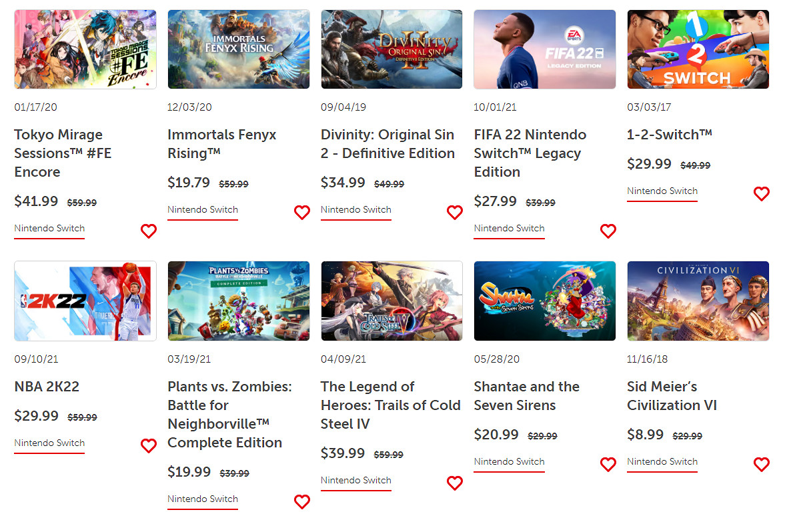
Task: Tap the heart icon for 1-2-Switch
Action: click(762, 194)
